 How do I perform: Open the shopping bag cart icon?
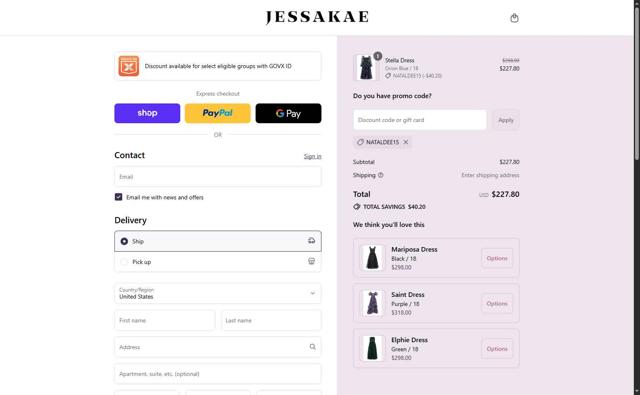(x=514, y=18)
